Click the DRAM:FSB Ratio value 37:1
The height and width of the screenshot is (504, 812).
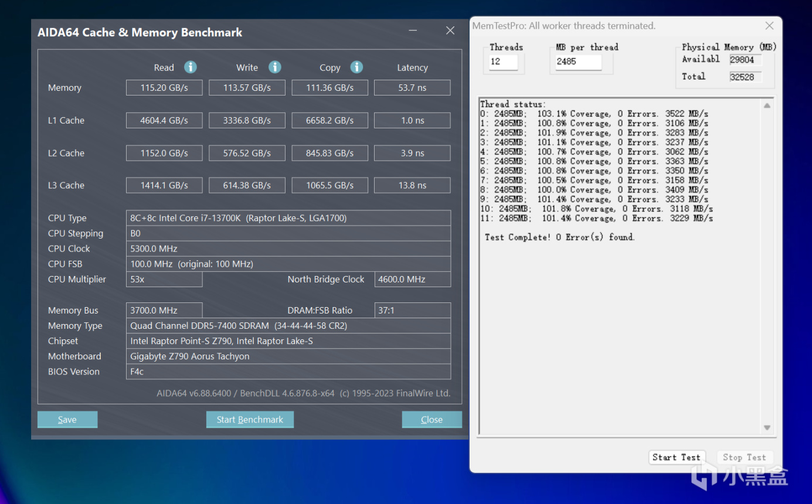[x=413, y=311]
